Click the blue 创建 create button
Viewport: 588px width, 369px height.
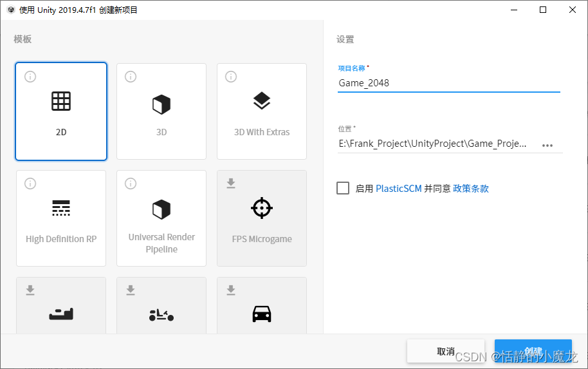(533, 352)
